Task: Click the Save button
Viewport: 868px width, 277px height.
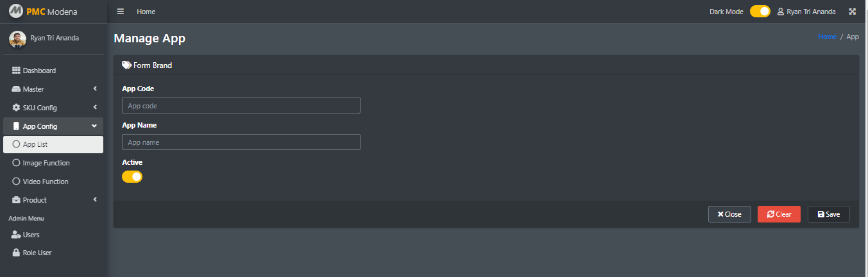Action: 829,214
